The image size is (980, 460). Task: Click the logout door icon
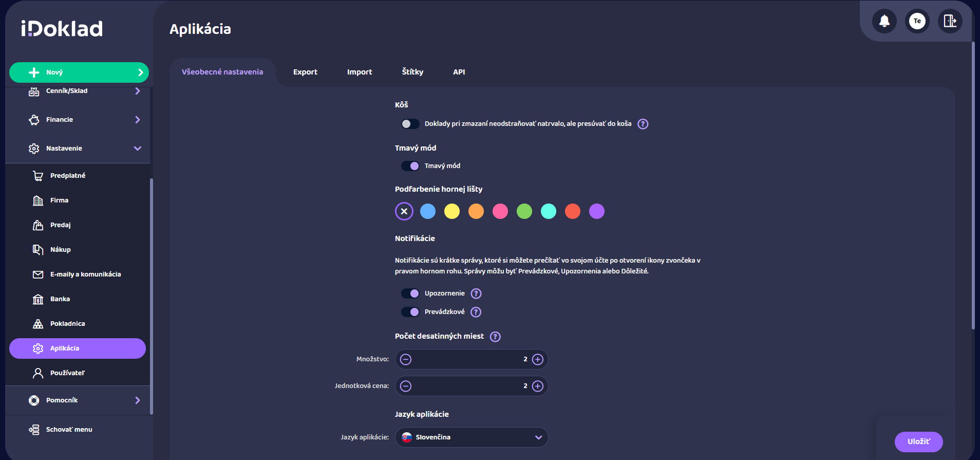950,21
